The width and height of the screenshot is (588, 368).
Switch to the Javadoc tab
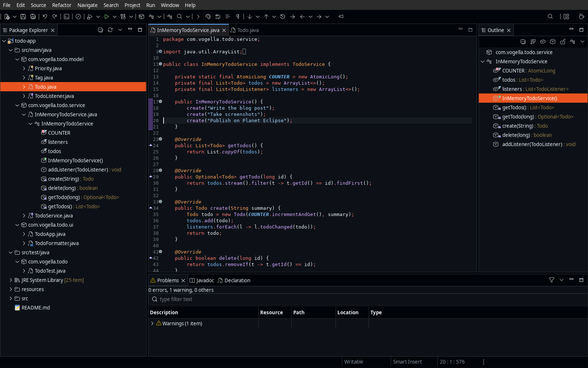[x=201, y=280]
